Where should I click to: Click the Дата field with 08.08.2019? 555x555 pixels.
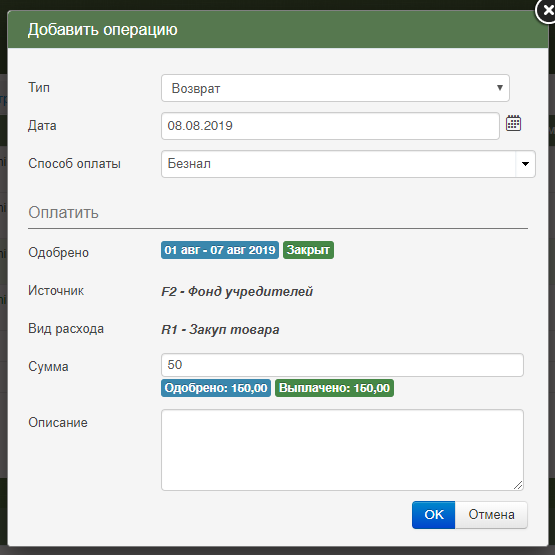click(330, 126)
